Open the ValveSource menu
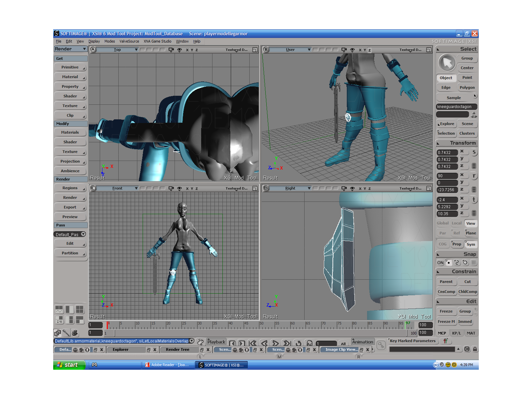The image size is (532, 399). tap(129, 41)
